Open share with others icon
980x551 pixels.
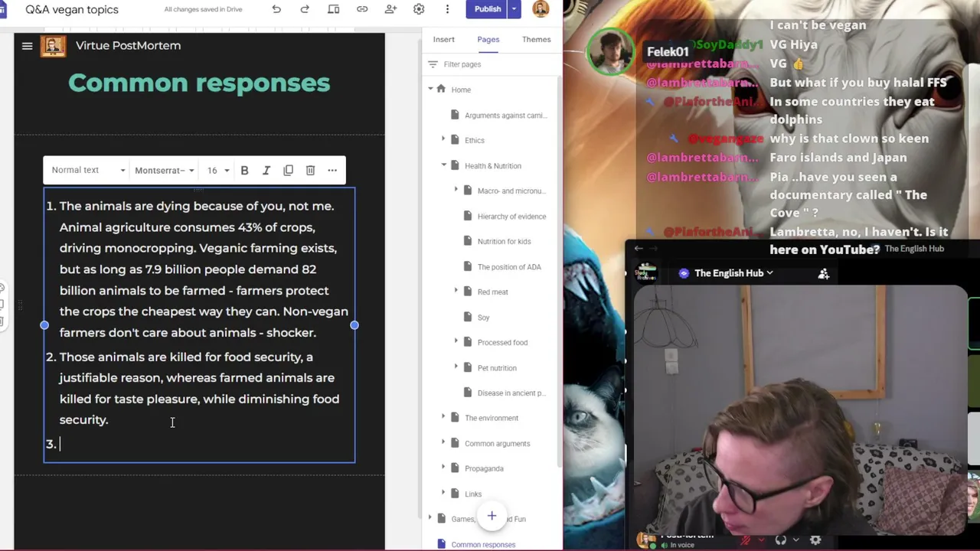point(390,9)
